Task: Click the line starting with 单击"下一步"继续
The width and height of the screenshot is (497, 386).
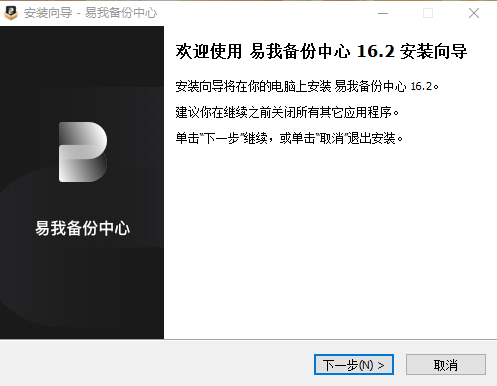Action: click(x=289, y=138)
